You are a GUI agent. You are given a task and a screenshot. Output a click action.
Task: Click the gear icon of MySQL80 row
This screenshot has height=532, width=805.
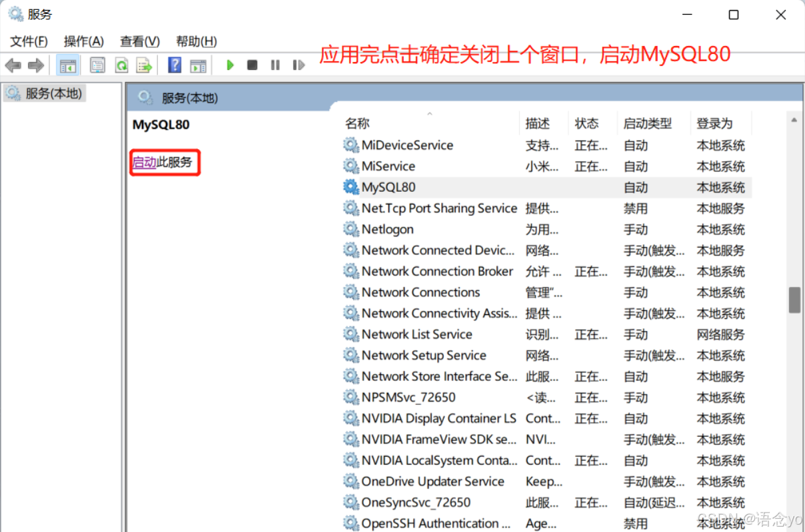pyautogui.click(x=351, y=187)
